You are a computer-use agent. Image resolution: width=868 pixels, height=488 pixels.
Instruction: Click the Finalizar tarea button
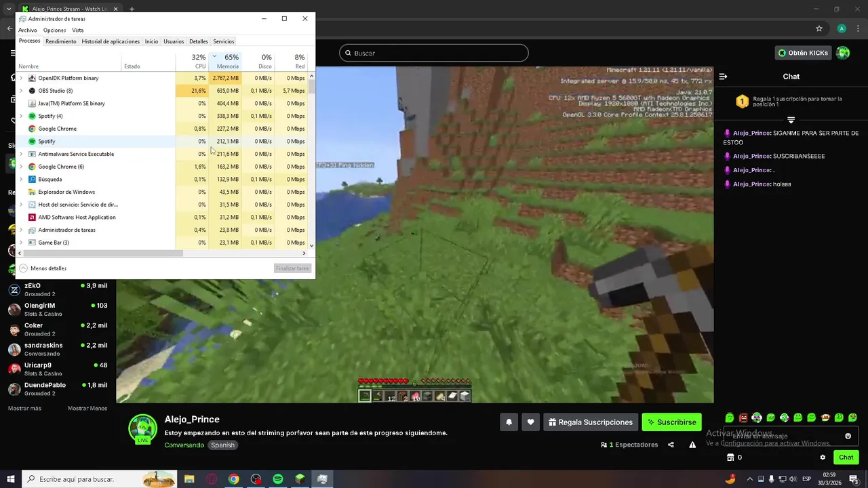(x=293, y=268)
